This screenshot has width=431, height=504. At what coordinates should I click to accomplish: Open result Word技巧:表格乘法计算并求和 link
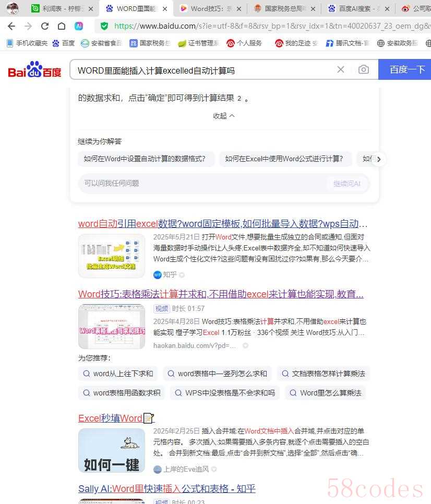point(221,294)
